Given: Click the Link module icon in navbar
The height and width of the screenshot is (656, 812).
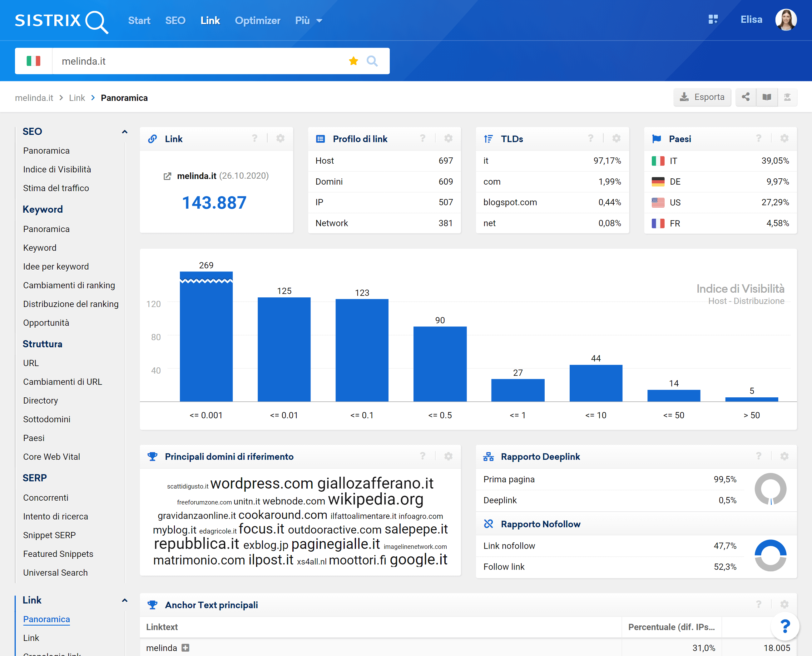Looking at the screenshot, I should pos(210,20).
